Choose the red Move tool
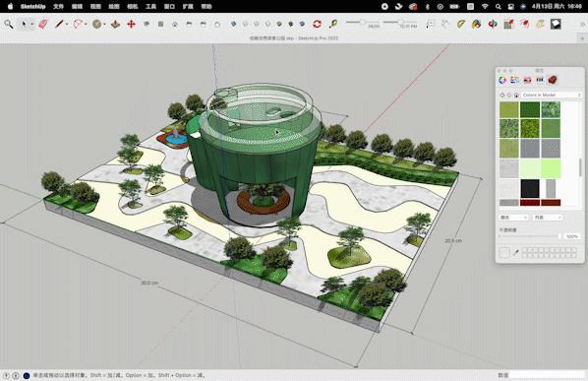Image resolution: width=588 pixels, height=381 pixels. tap(131, 24)
